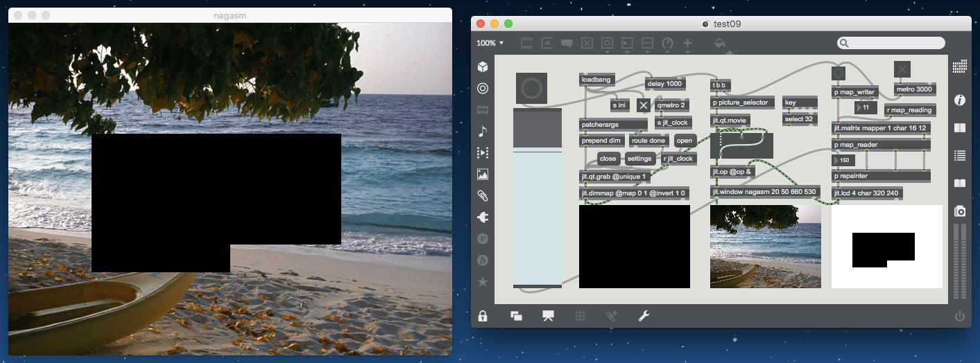
Task: Click the number box showing 11
Action: click(x=866, y=107)
